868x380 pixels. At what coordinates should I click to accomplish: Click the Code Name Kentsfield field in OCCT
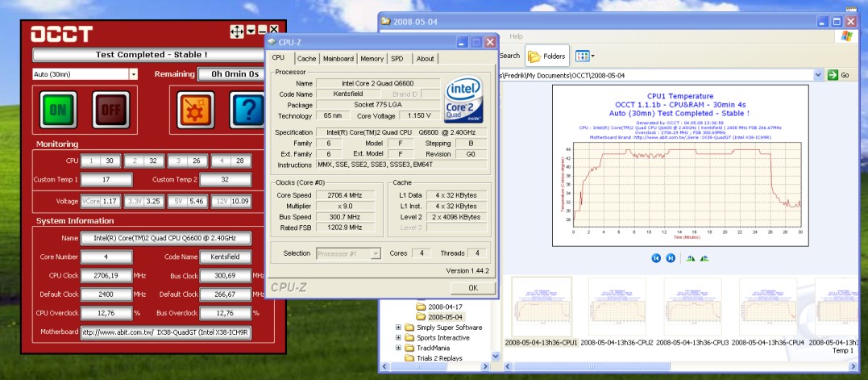(226, 257)
